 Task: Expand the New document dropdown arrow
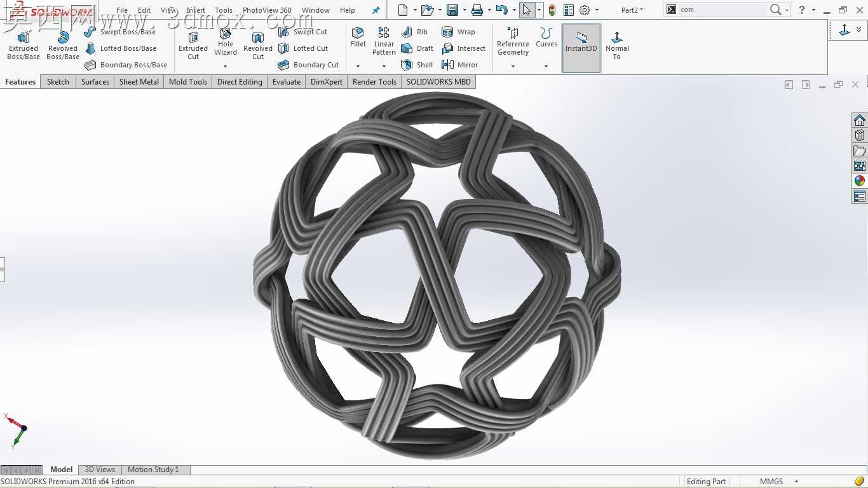pos(415,10)
